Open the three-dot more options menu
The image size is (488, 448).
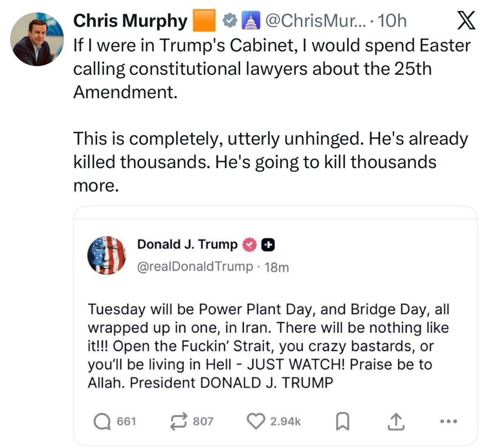[x=448, y=421]
